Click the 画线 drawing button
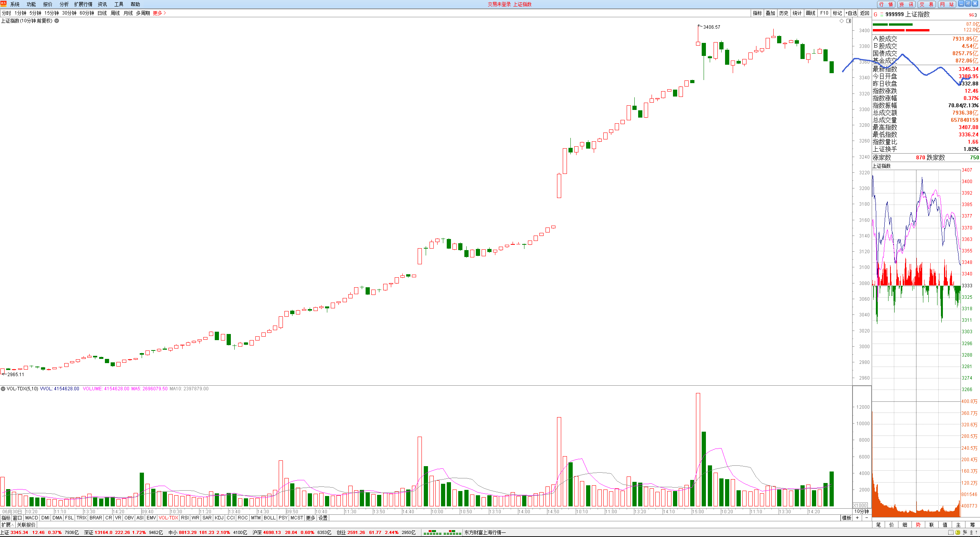Image resolution: width=980 pixels, height=537 pixels. coord(810,13)
